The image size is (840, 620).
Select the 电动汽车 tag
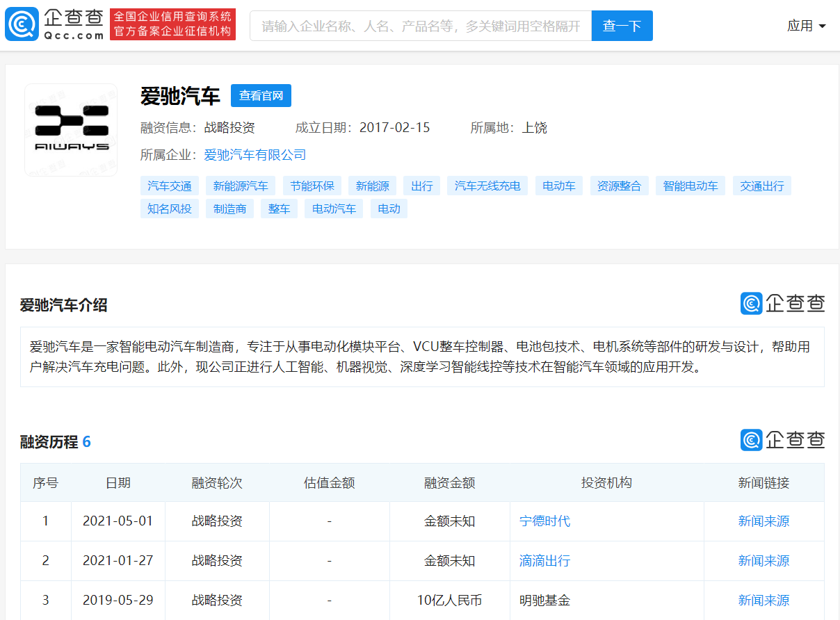tap(334, 209)
